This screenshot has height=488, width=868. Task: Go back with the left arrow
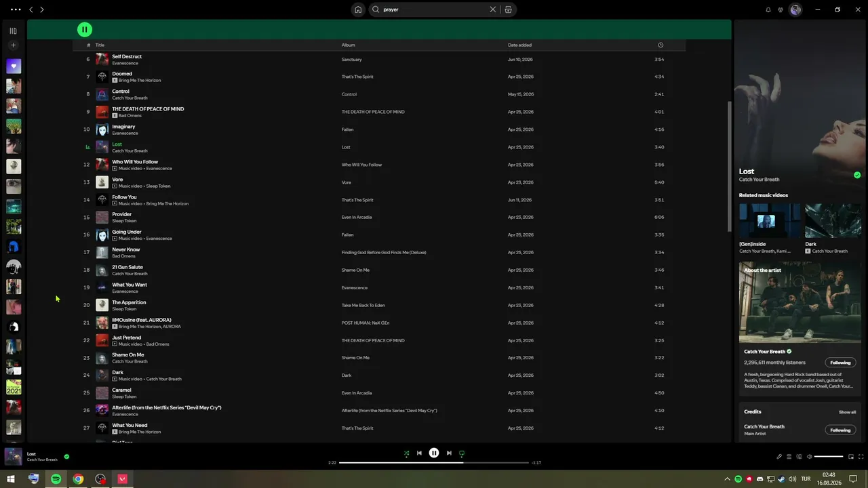click(31, 9)
